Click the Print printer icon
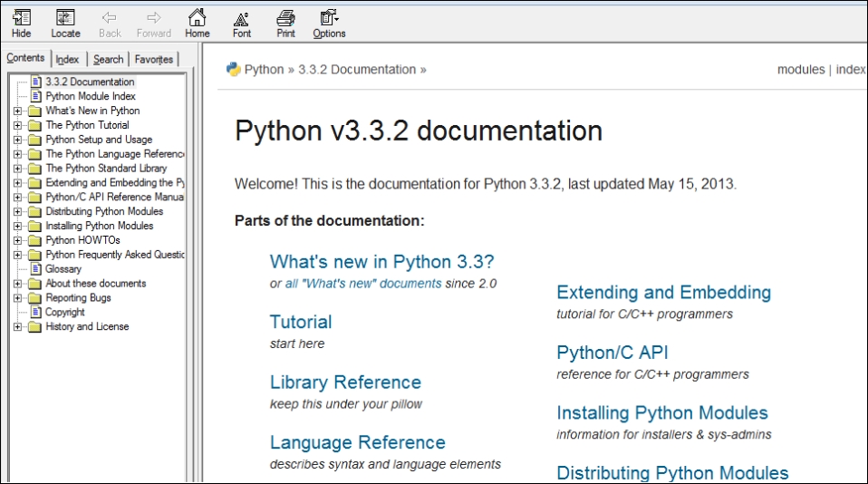This screenshot has height=484, width=868. click(285, 18)
